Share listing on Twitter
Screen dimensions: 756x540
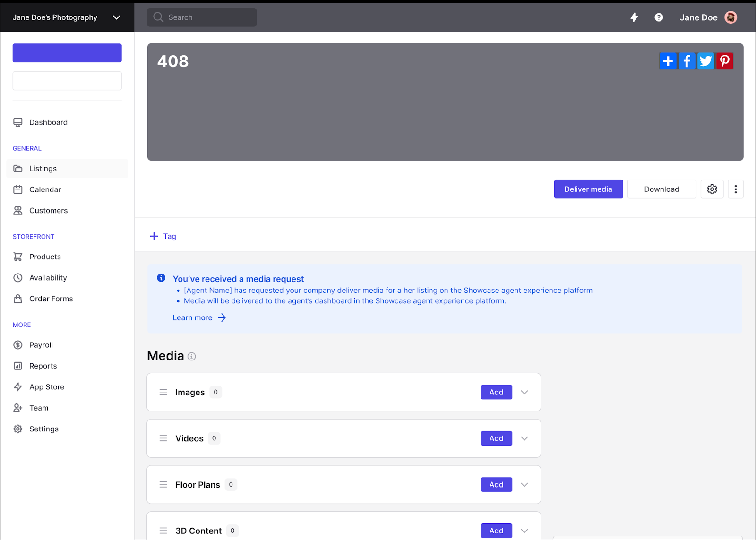[705, 61]
